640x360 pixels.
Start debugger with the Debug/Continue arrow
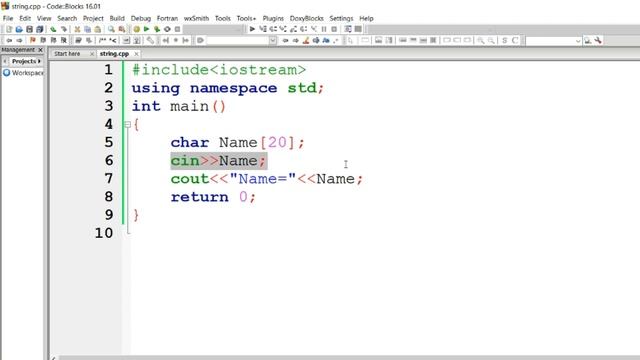pos(252,29)
